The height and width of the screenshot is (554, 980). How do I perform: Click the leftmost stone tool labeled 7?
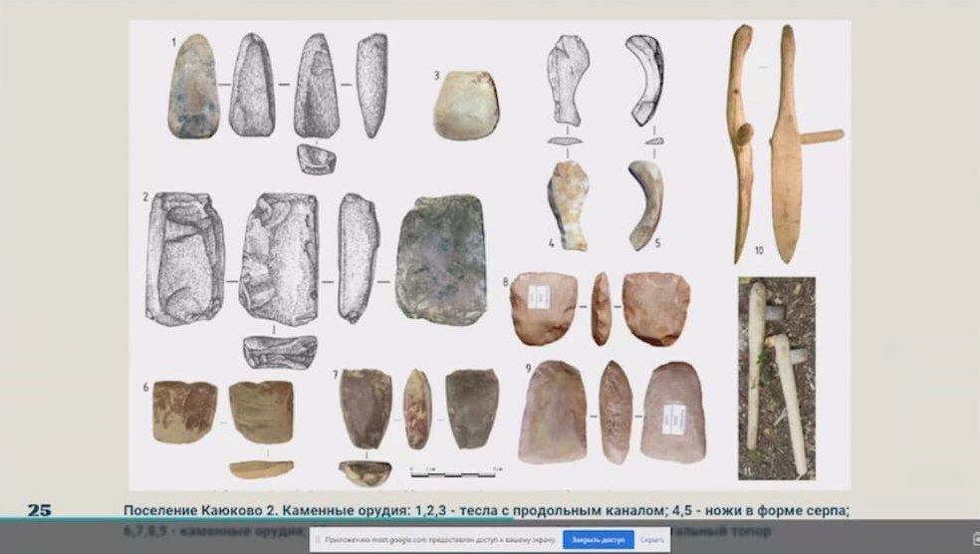[x=366, y=407]
